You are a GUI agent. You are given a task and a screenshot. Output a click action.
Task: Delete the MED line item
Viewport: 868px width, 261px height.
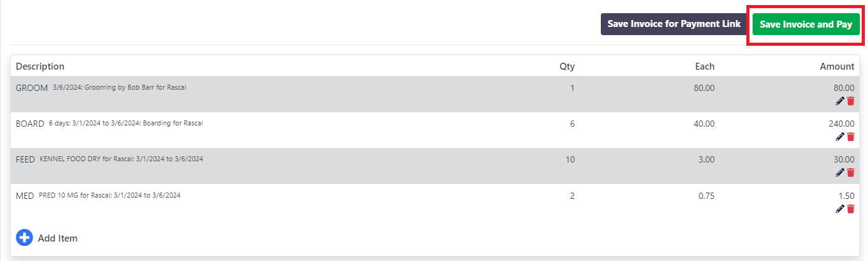click(x=850, y=209)
